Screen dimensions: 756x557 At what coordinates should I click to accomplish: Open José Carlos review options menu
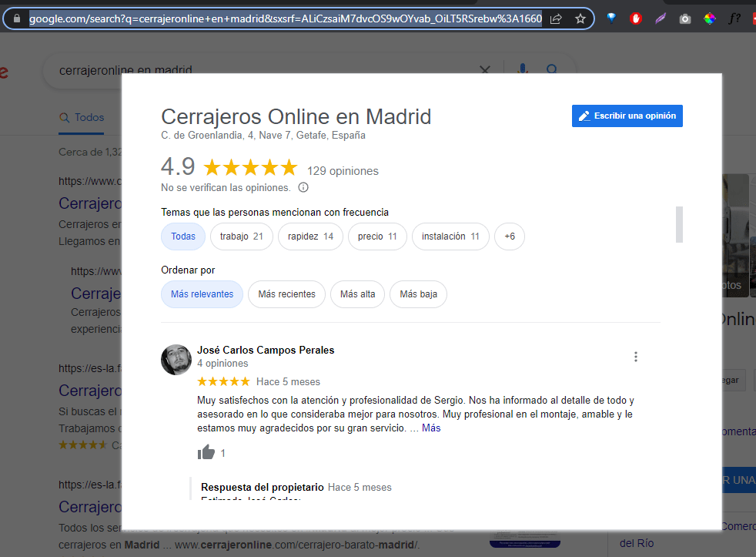(x=636, y=357)
